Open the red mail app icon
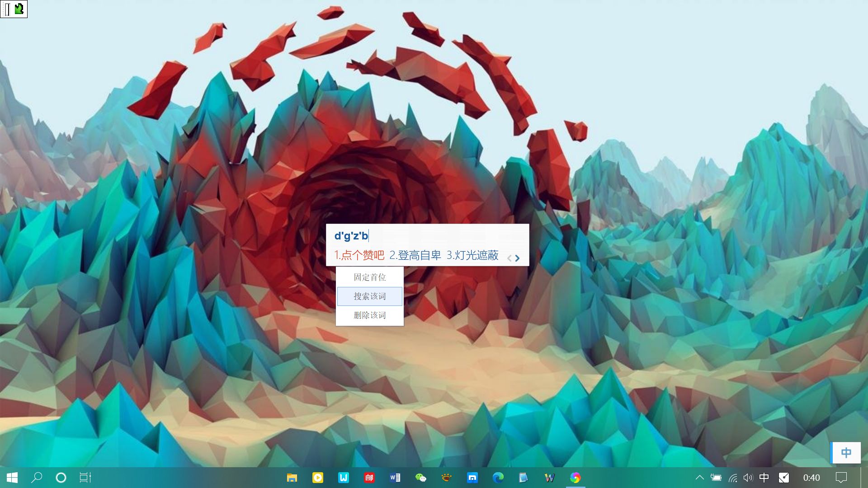868x488 pixels. (x=369, y=478)
